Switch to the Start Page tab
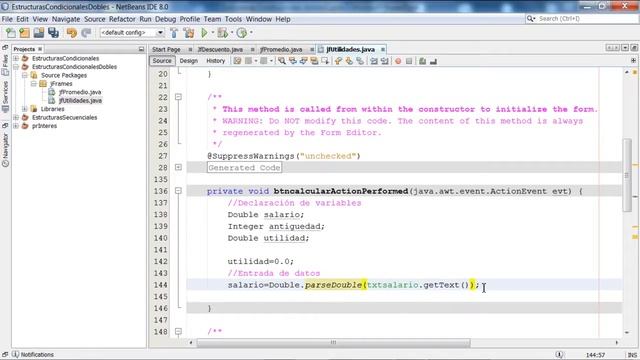 [x=166, y=49]
